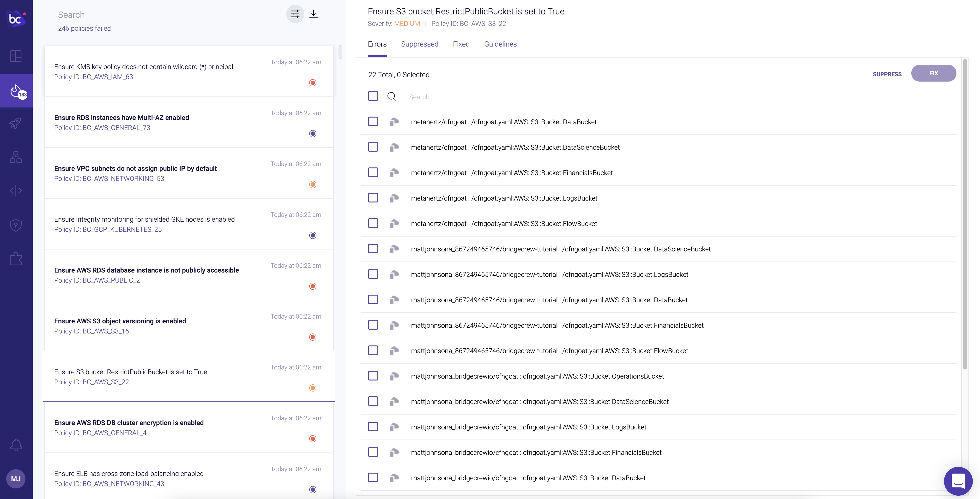Click the errors panel vertical scrollbar

pyautogui.click(x=965, y=214)
